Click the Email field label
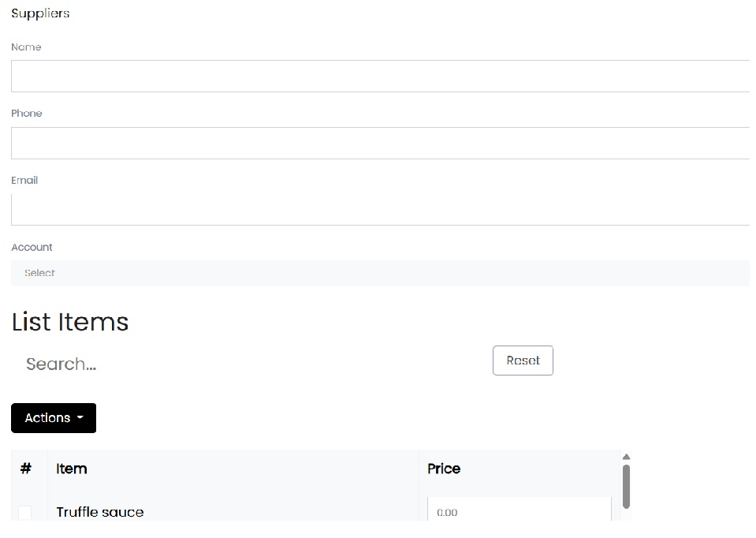 click(24, 180)
